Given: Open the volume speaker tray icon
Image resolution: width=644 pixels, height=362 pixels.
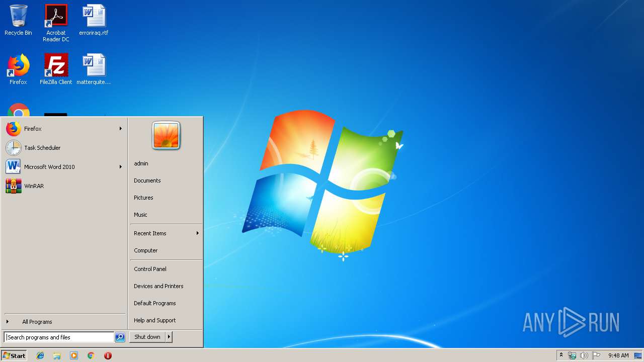Looking at the screenshot, I should (584, 355).
